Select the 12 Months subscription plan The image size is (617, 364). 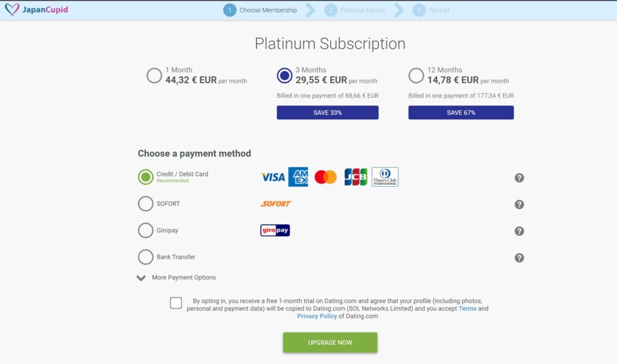pos(416,76)
